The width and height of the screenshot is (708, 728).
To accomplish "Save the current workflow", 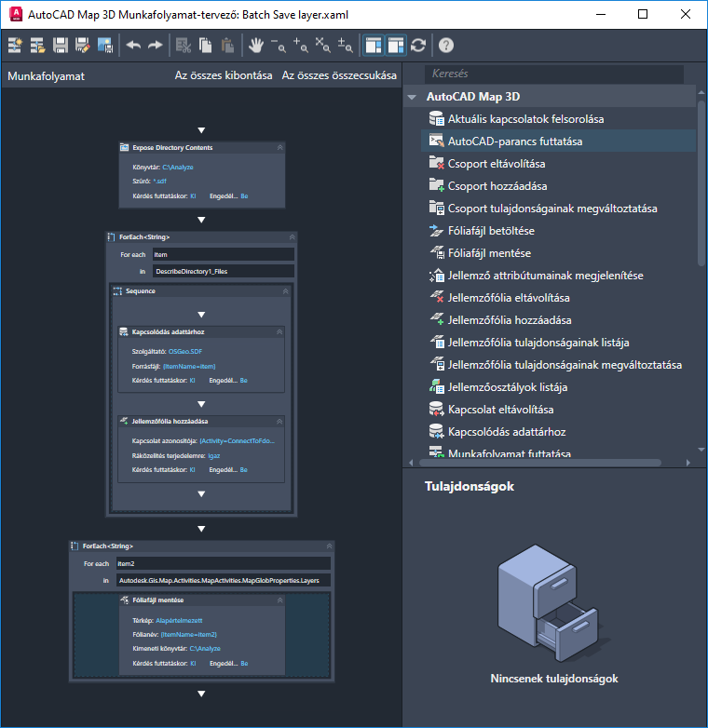I will pyautogui.click(x=61, y=46).
